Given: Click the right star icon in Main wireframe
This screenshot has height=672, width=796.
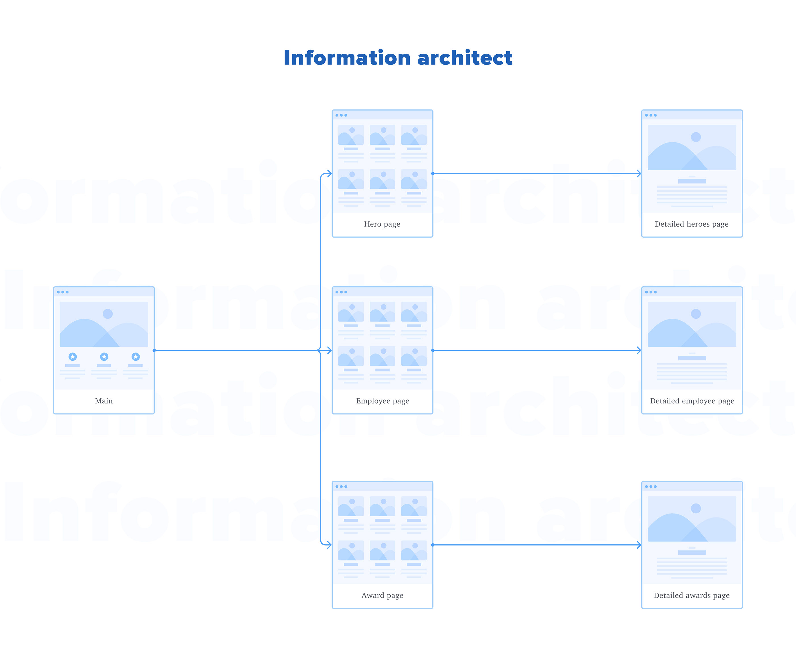Looking at the screenshot, I should 136,356.
